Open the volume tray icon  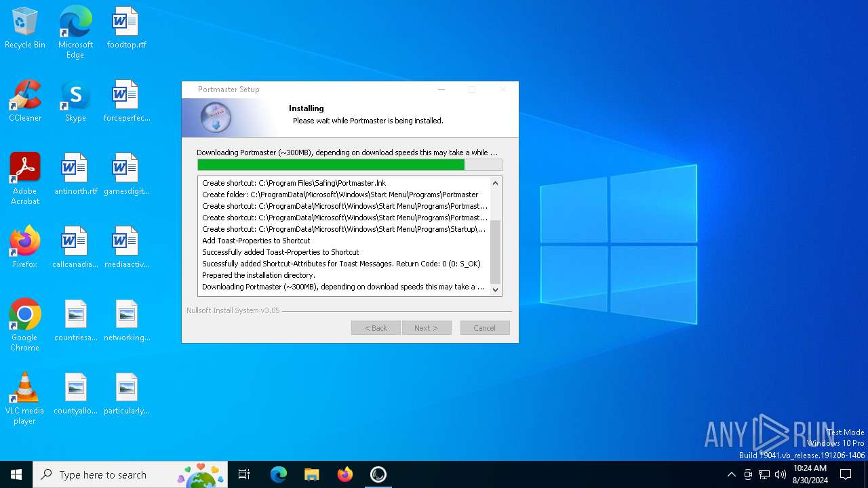pos(781,474)
